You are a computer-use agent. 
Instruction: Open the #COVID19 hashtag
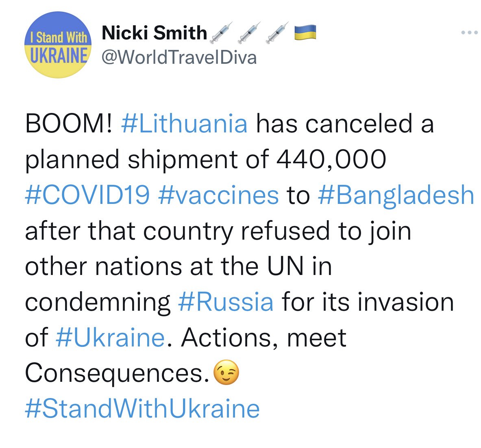[x=87, y=195]
